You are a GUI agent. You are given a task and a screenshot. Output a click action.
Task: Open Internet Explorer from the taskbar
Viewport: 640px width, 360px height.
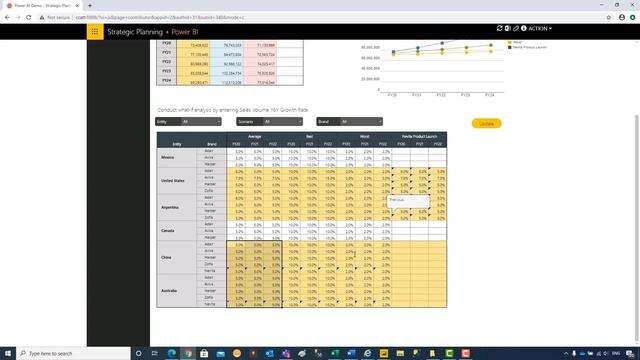pos(367,353)
